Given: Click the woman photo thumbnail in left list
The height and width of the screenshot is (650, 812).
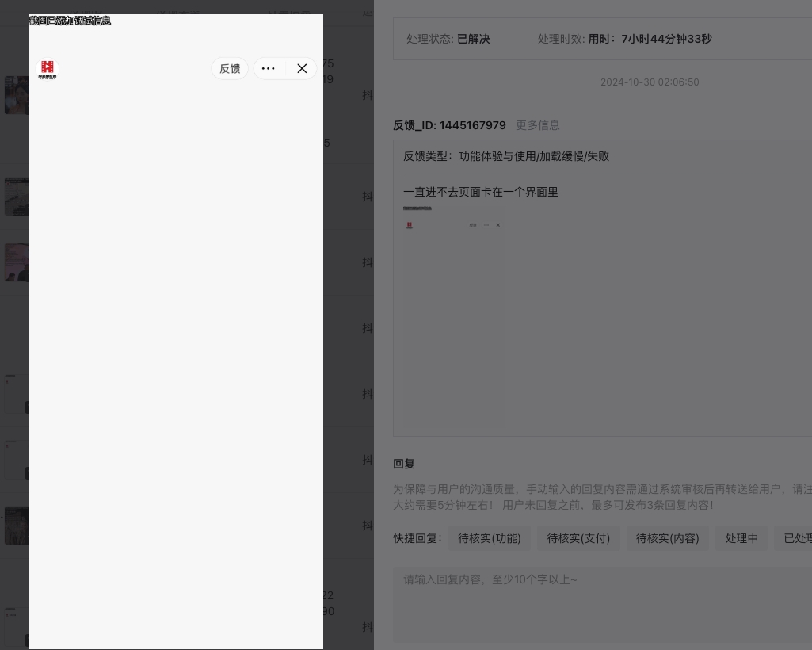Looking at the screenshot, I should pos(17,95).
